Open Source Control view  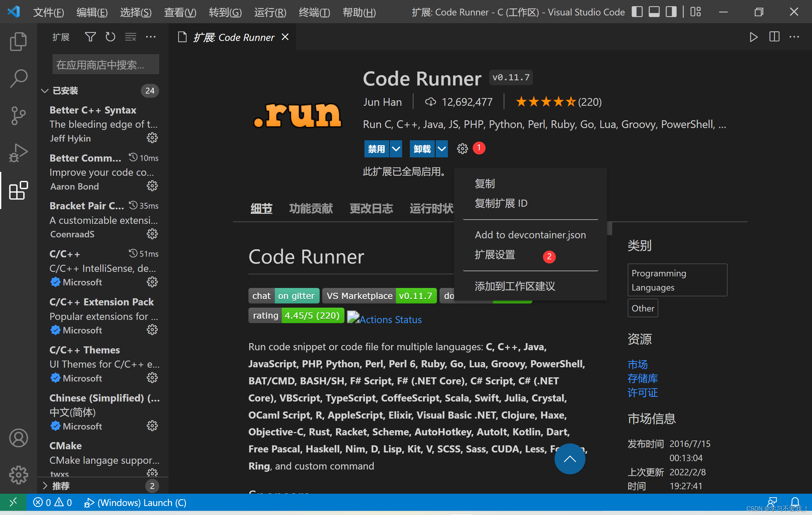(18, 115)
